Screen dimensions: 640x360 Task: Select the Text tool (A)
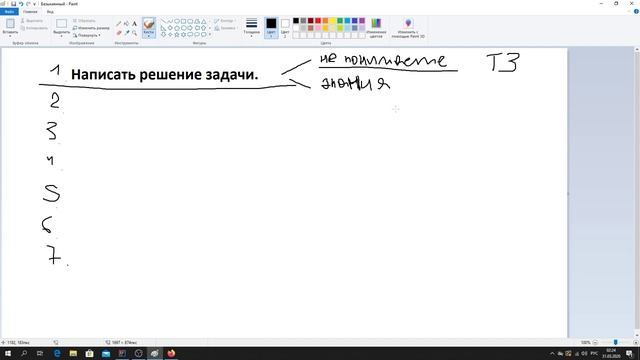pos(134,24)
